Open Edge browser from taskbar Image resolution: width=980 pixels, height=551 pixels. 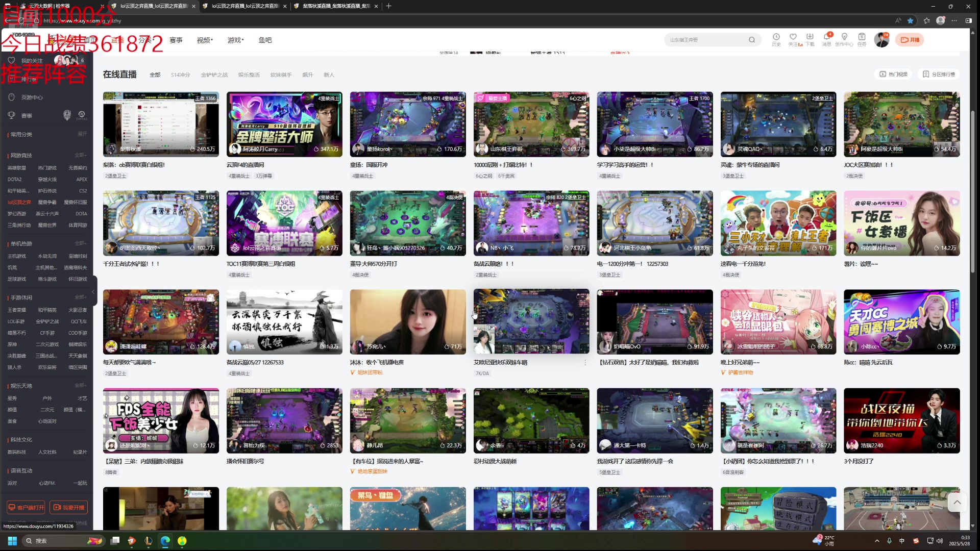[165, 541]
